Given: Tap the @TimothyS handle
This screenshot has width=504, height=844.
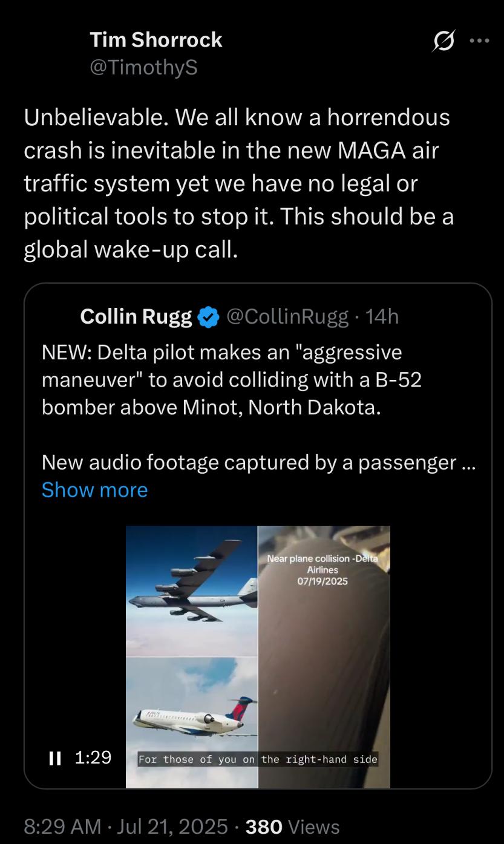Looking at the screenshot, I should [x=143, y=67].
